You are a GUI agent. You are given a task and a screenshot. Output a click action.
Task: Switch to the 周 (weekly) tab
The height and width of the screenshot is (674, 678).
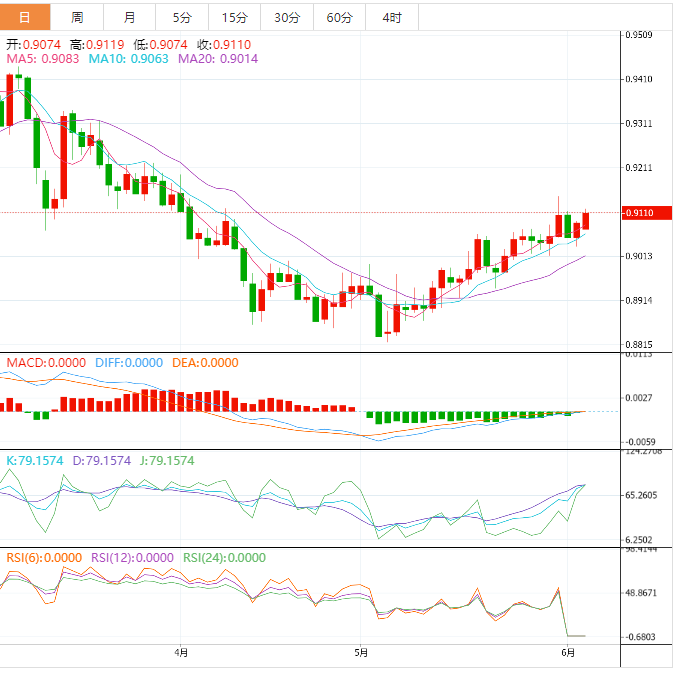[77, 17]
